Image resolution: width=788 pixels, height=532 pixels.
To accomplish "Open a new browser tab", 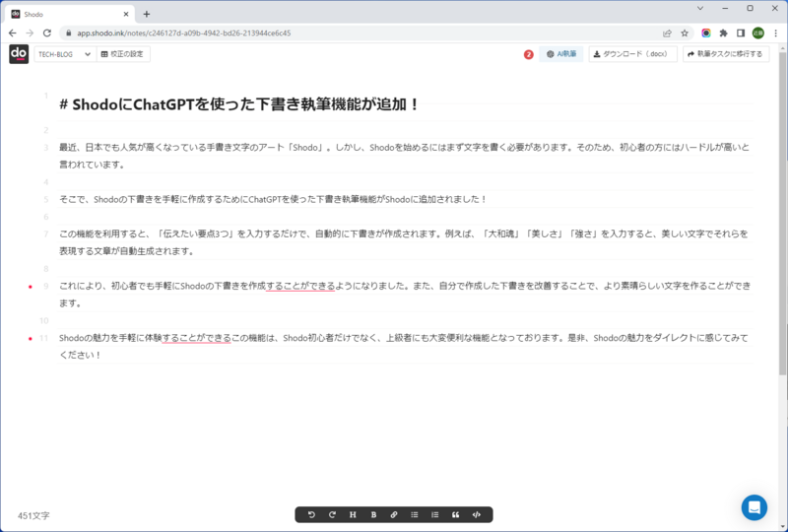I will (x=146, y=14).
